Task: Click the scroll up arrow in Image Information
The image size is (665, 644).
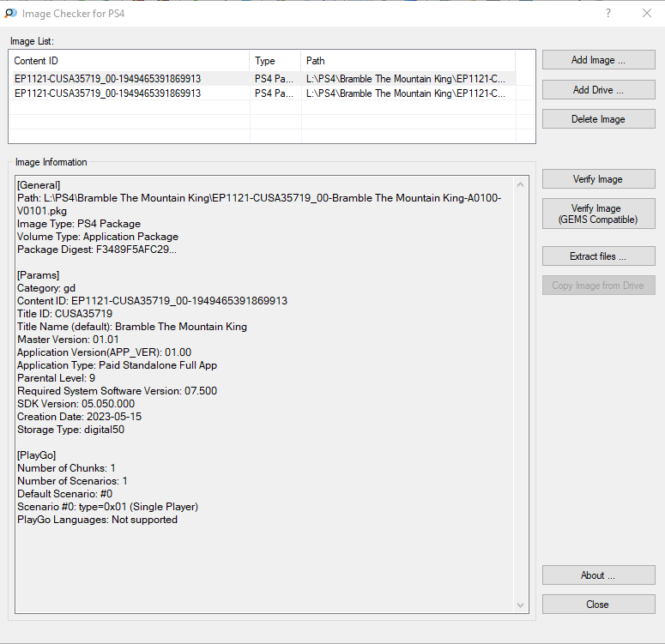Action: (x=520, y=184)
